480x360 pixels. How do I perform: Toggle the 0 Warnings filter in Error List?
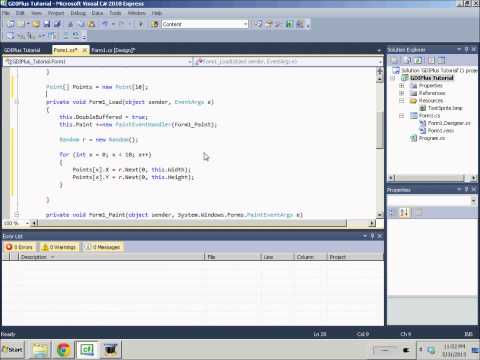click(59, 247)
